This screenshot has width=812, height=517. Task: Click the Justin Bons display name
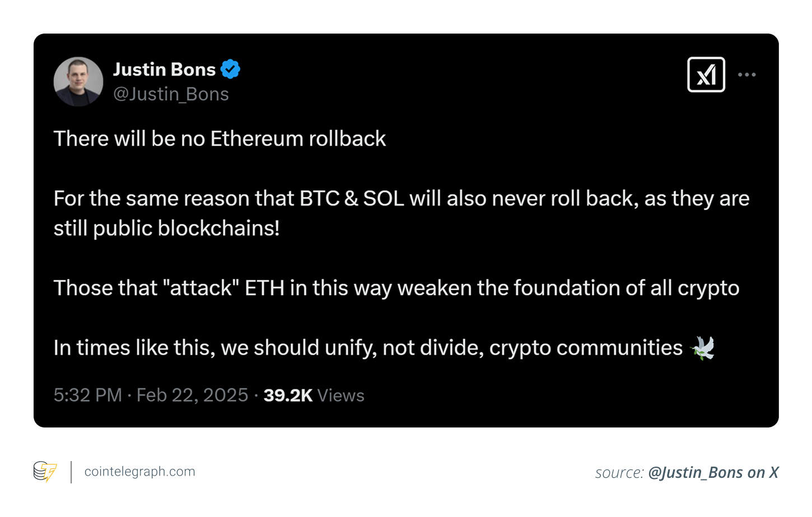(x=164, y=68)
